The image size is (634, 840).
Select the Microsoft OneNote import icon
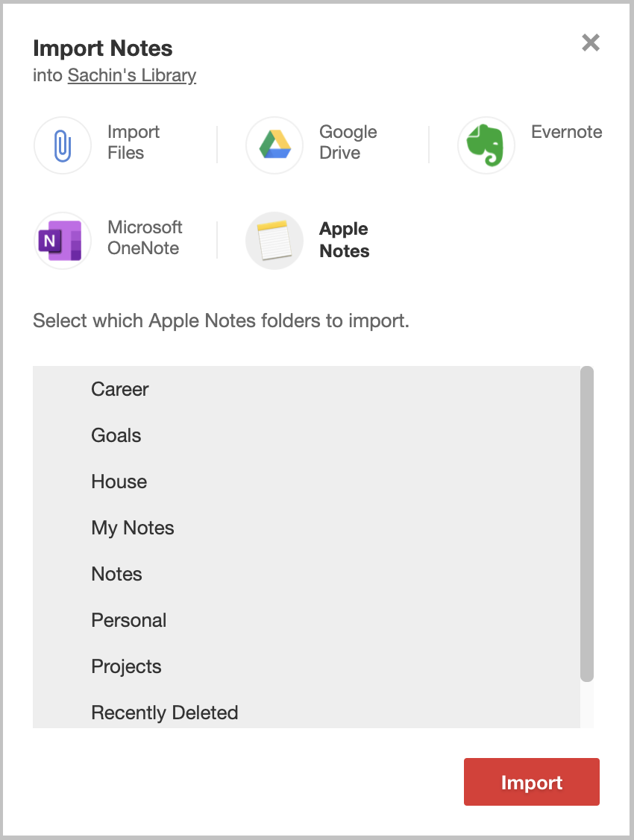[63, 240]
